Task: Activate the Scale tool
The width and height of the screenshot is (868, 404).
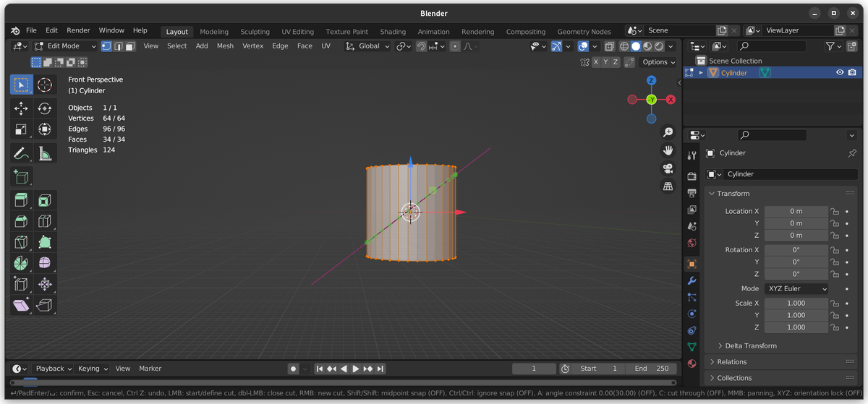Action: (21, 129)
